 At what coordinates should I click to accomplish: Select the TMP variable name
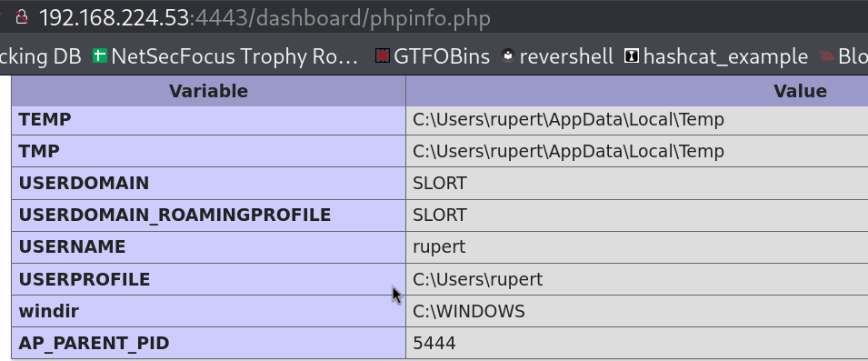(39, 151)
